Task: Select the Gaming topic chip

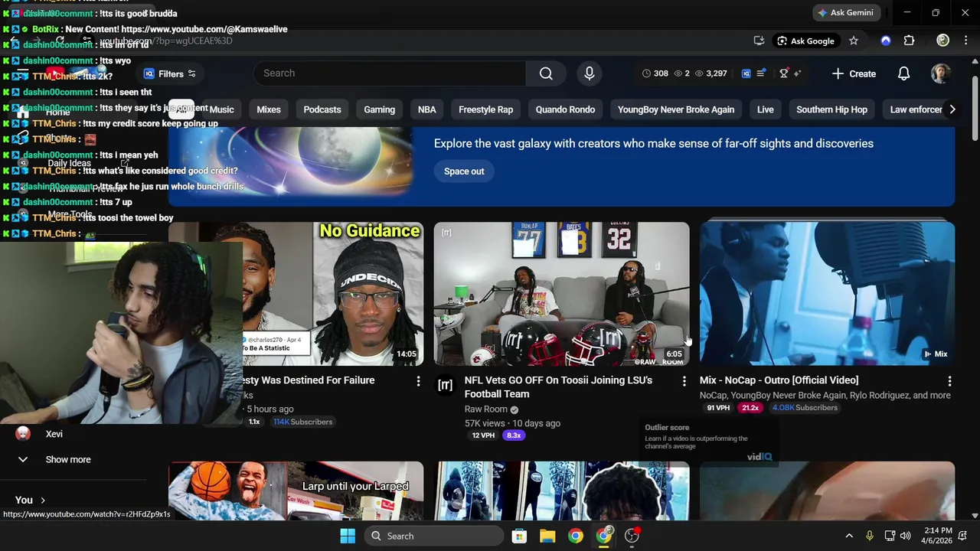Action: tap(380, 109)
